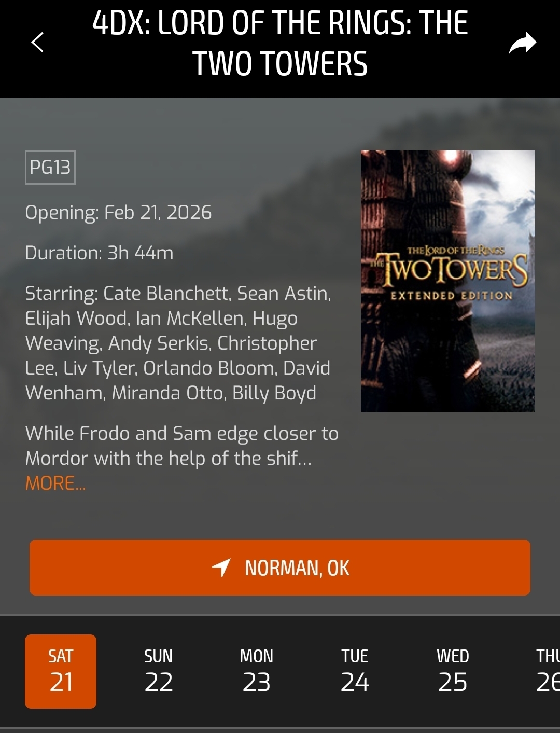Tap the 4DX Two Towers page title
This screenshot has width=560, height=733.
point(280,43)
